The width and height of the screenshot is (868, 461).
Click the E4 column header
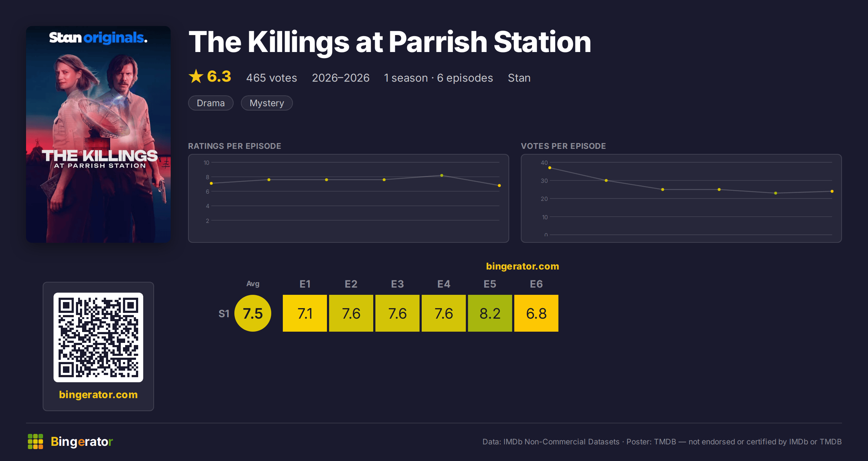(x=444, y=284)
